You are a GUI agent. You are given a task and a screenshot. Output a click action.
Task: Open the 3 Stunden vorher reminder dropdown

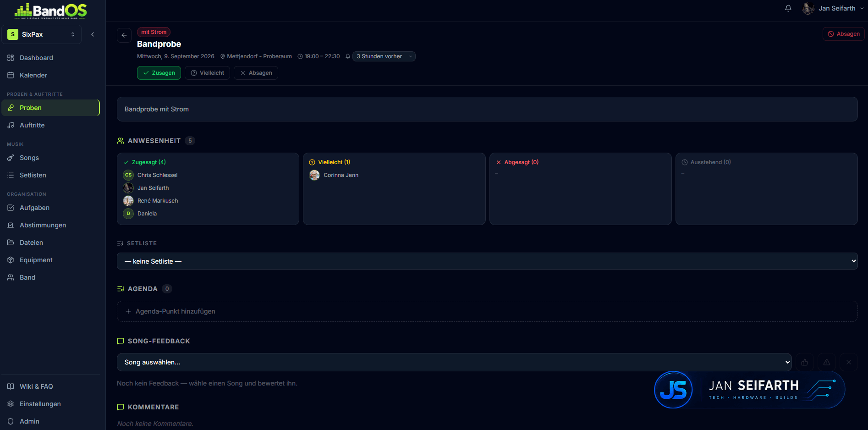point(384,56)
